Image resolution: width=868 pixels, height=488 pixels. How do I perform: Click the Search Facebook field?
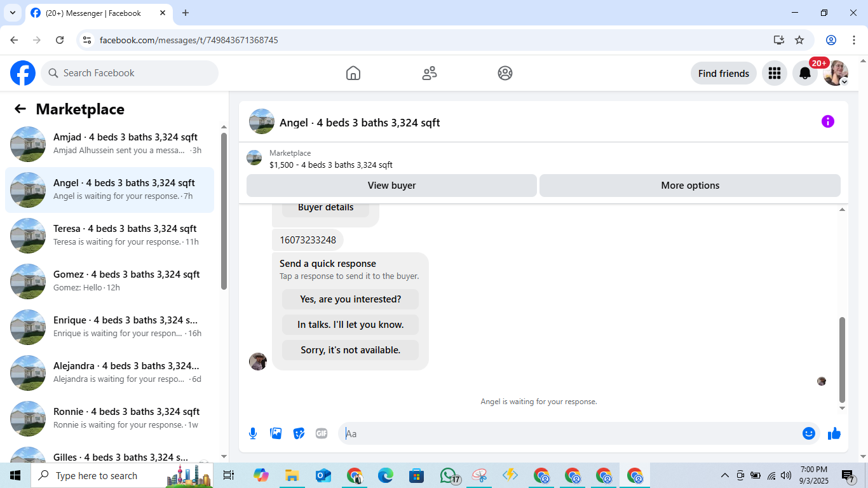click(x=130, y=73)
